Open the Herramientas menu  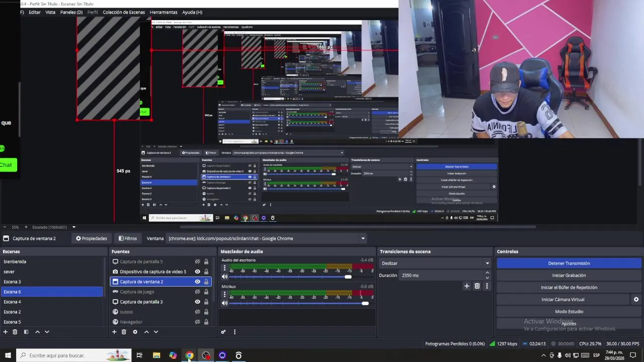point(164,12)
